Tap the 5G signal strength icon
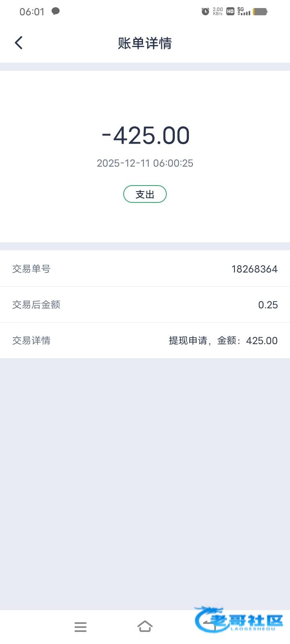Screen dimensions: 290x644 pyautogui.click(x=243, y=11)
